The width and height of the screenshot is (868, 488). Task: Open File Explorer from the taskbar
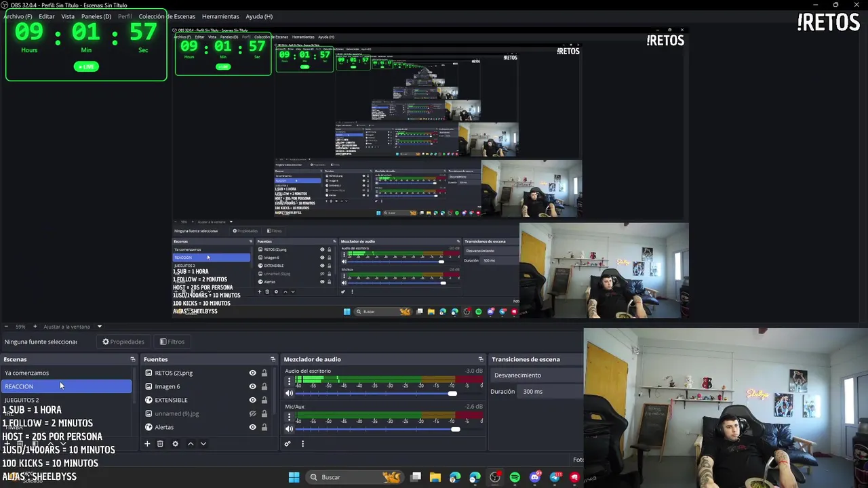(x=435, y=477)
